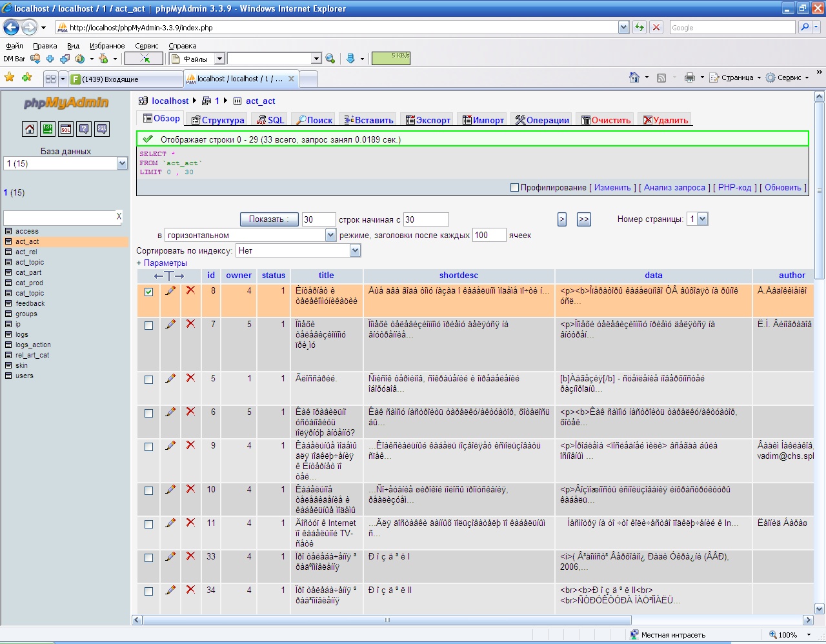
Task: Open the DM Bar Файлы dropdown
Action: click(219, 59)
